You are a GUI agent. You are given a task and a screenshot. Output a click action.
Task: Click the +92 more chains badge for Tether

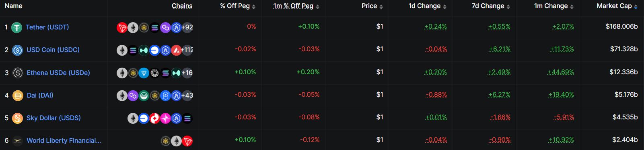click(187, 28)
